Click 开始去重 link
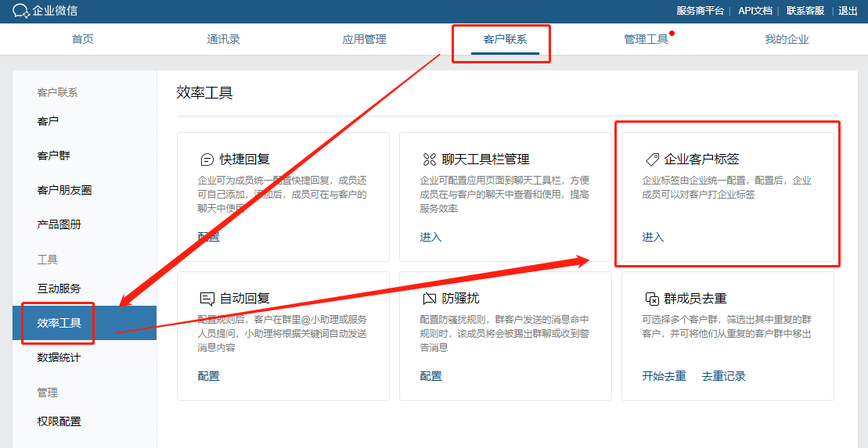The height and width of the screenshot is (448, 868). pyautogui.click(x=664, y=376)
